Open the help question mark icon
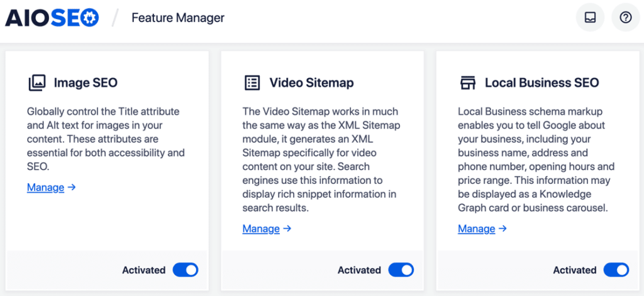This screenshot has width=644, height=296. (x=625, y=18)
